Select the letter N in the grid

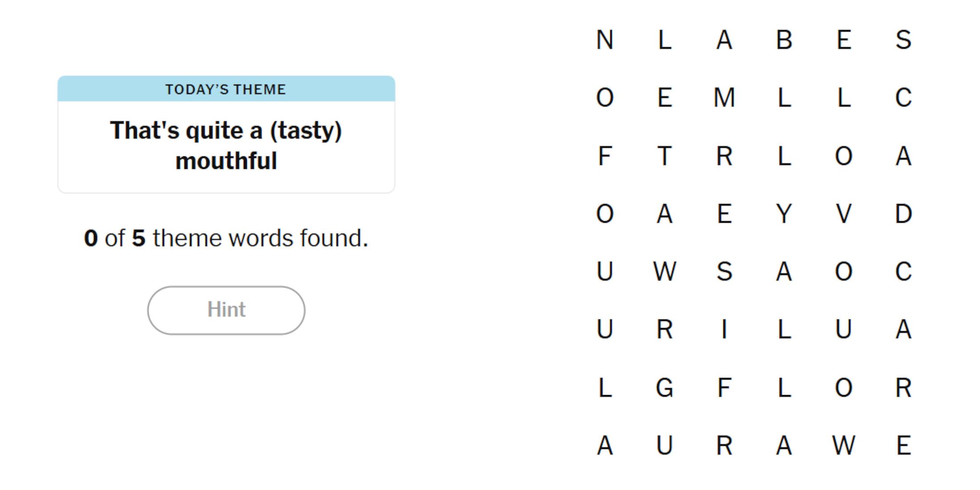pyautogui.click(x=605, y=40)
